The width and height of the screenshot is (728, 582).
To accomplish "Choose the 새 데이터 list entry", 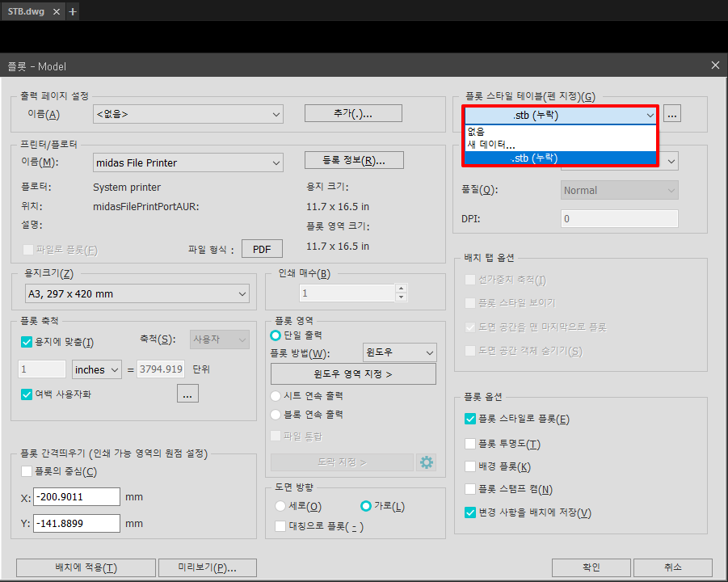I will (490, 145).
